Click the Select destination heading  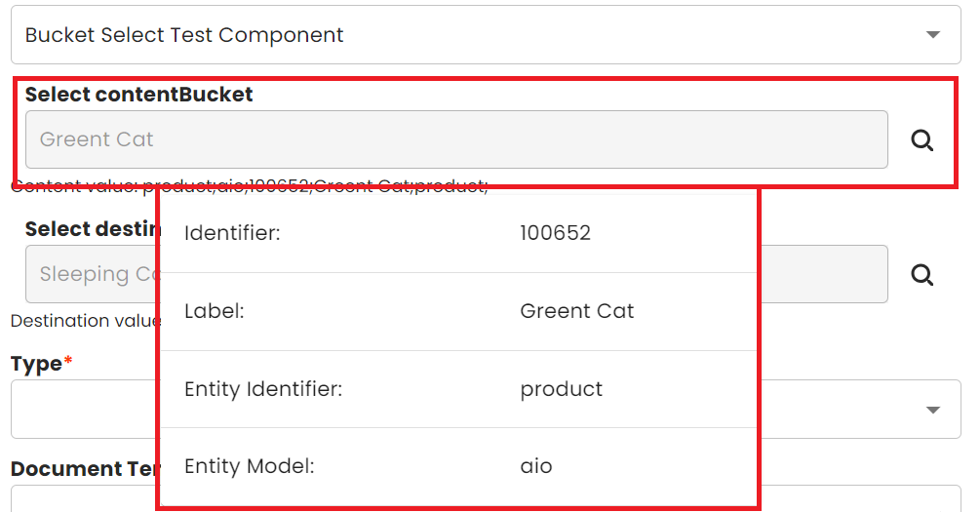pos(92,229)
